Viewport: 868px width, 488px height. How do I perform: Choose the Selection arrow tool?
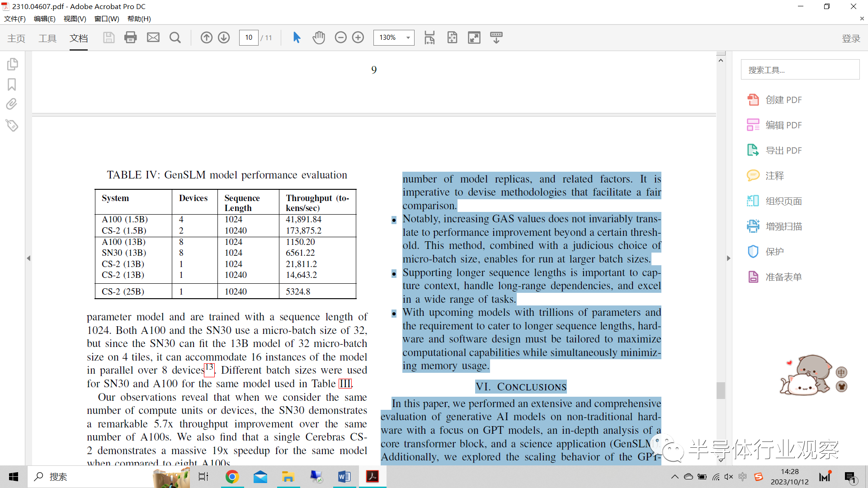(297, 38)
